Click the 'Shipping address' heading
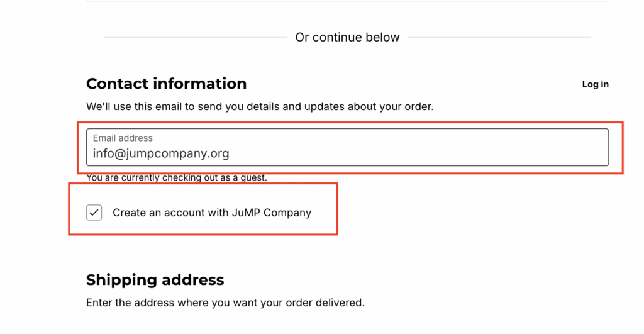The width and height of the screenshot is (644, 334). point(155,279)
